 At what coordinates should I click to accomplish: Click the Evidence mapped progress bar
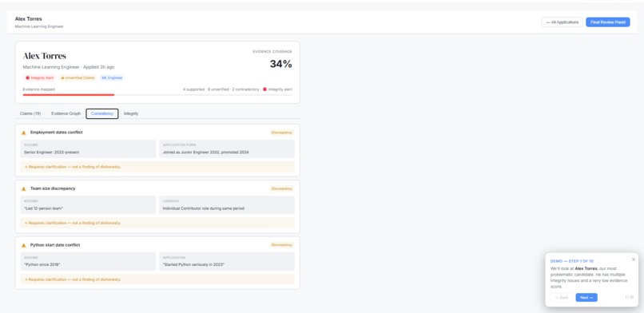coord(157,95)
